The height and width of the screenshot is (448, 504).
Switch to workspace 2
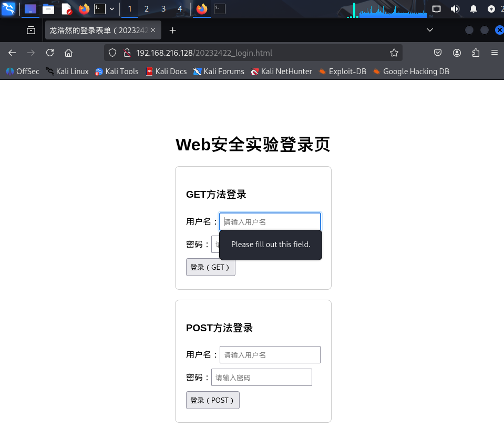(147, 9)
